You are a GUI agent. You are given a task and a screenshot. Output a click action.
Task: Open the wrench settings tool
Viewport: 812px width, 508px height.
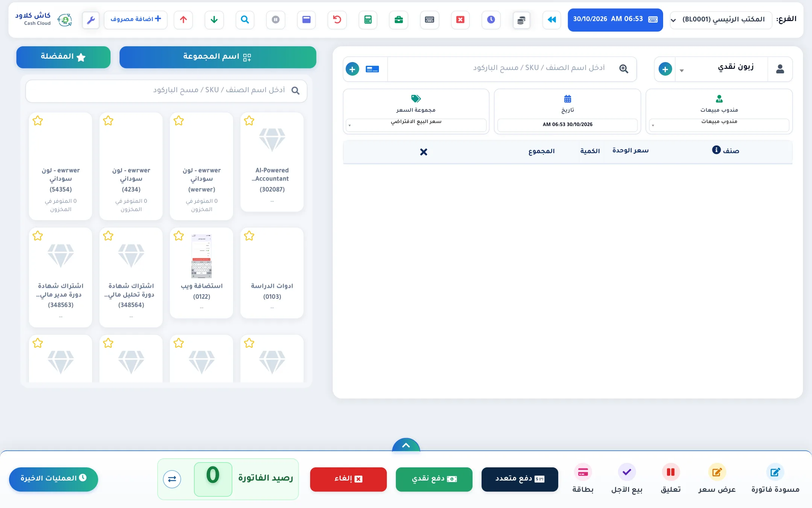pyautogui.click(x=91, y=20)
